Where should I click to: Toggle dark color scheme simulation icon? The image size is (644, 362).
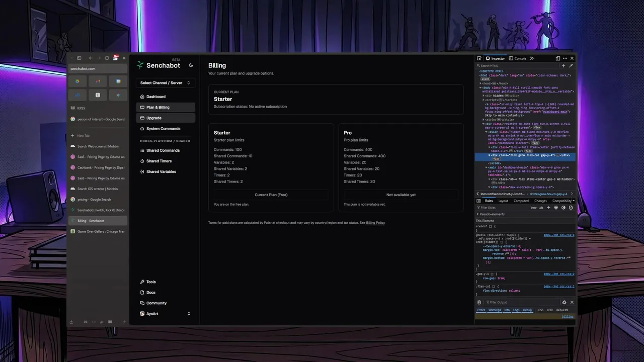tap(563, 208)
